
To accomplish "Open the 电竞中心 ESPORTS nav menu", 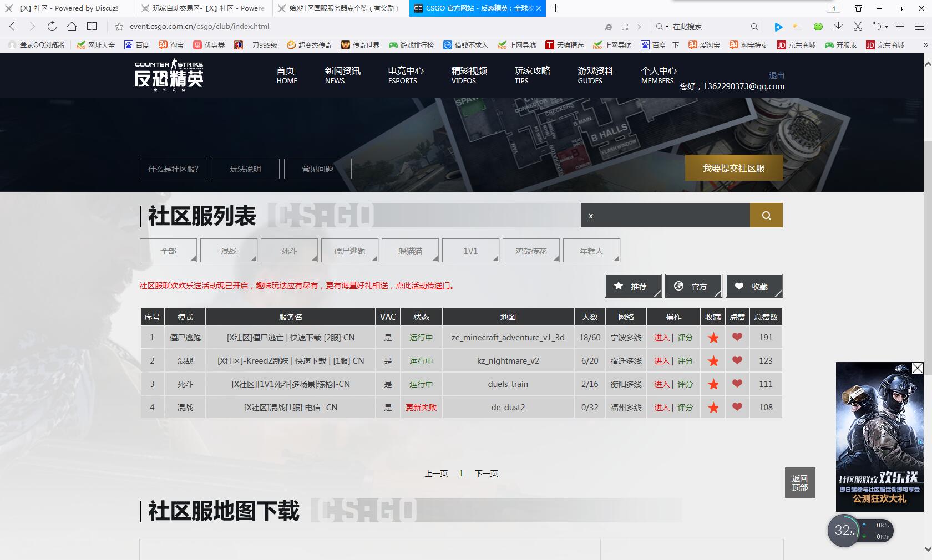I will [x=405, y=75].
